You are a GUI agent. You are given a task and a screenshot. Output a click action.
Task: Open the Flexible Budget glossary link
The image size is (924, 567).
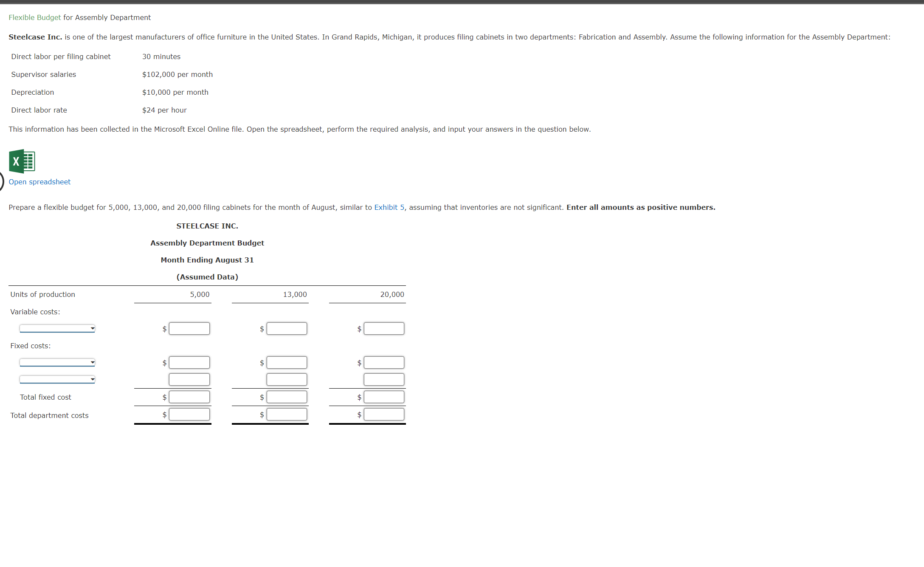34,17
